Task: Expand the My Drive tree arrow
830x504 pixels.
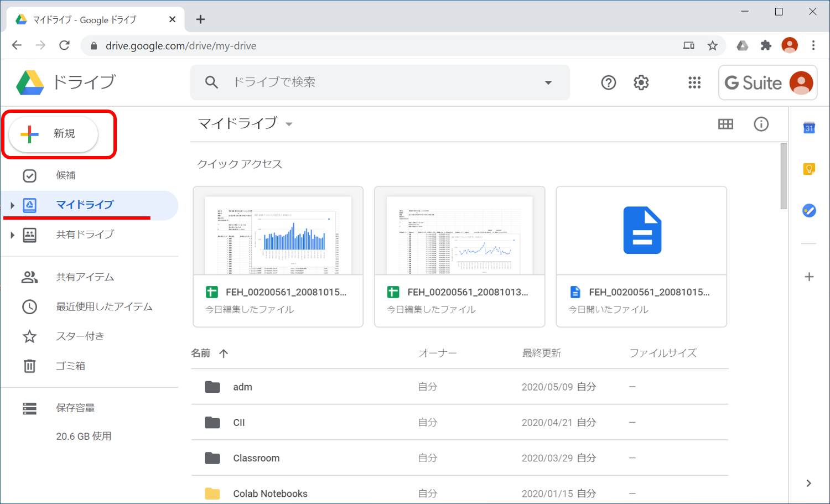Action: 12,205
